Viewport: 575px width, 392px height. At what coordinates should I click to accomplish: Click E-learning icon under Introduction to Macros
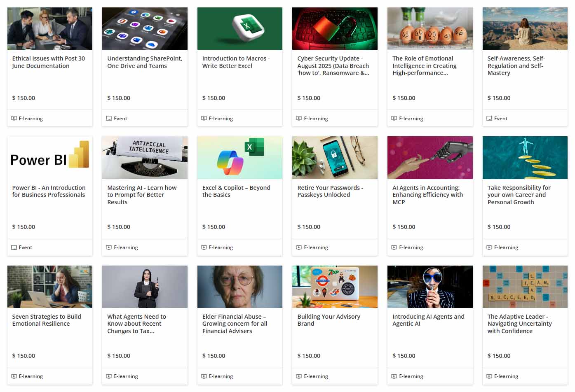coord(204,119)
